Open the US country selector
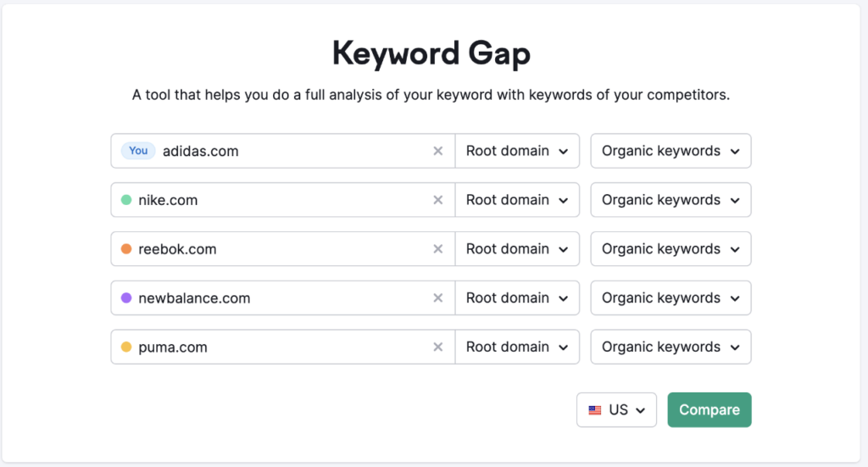868x467 pixels. pos(617,410)
